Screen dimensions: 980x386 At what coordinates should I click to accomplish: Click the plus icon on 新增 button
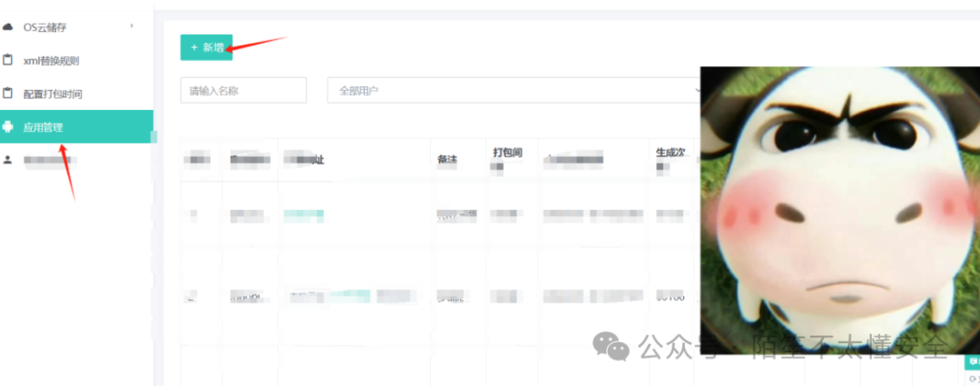click(194, 47)
